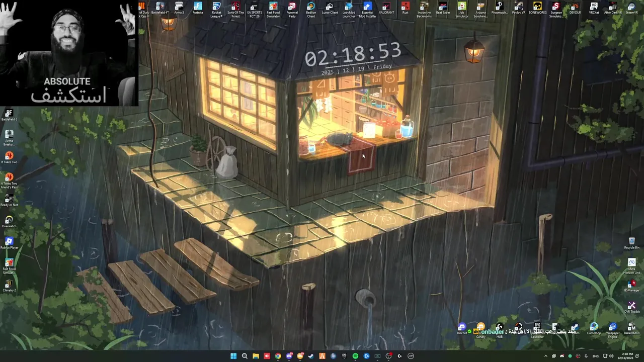The width and height of the screenshot is (644, 362).
Task: Show hidden system tray icons
Action: coord(546,356)
